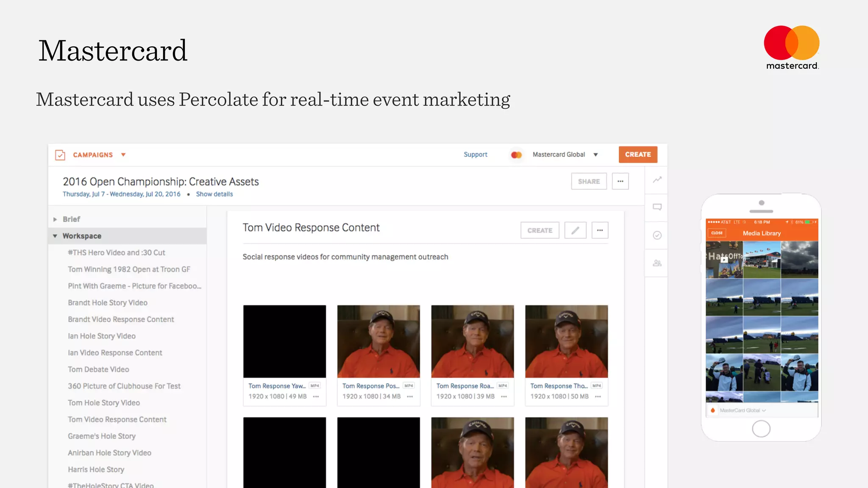Click MP4 badge on Tom Response Tho...
The image size is (868, 488).
coord(597,385)
